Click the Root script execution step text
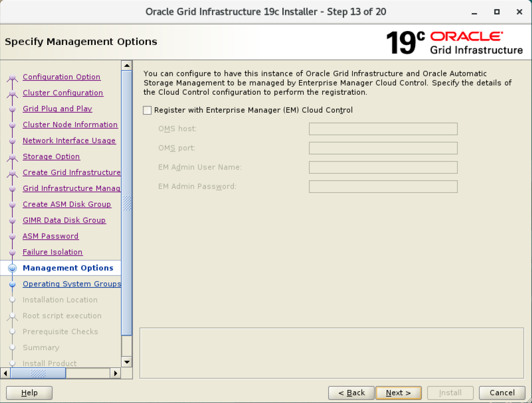 pyautogui.click(x=62, y=316)
